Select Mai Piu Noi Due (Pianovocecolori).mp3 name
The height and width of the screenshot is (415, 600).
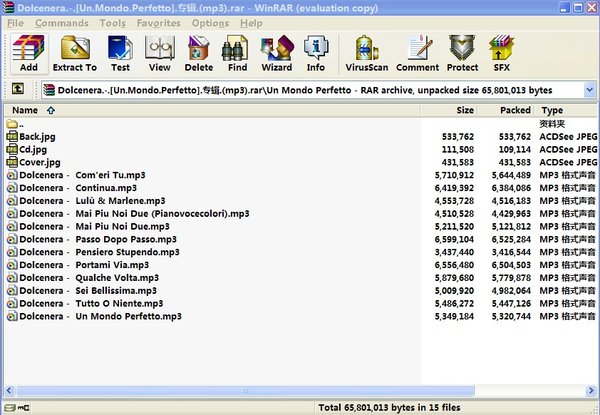tap(134, 213)
